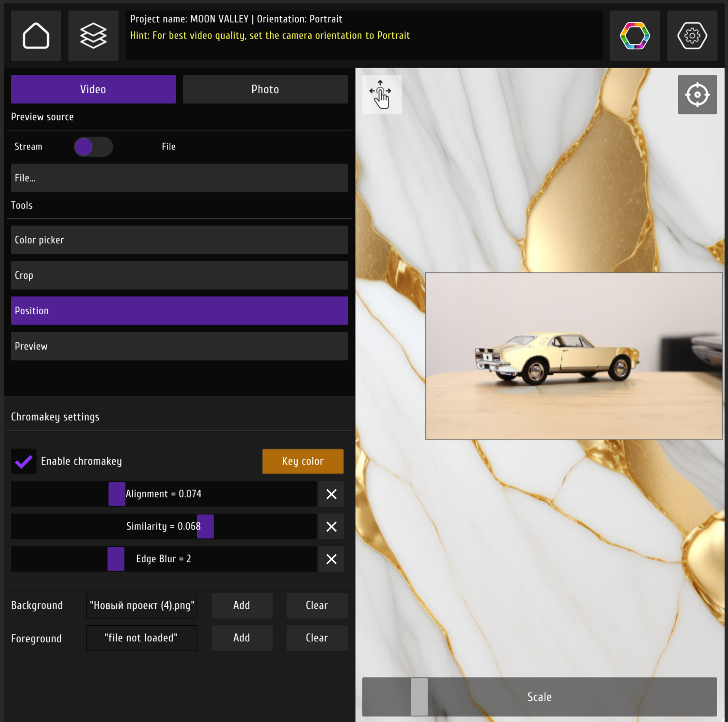Viewport: 728px width, 722px height.
Task: Reset Similarity slider with X button
Action: tap(331, 527)
